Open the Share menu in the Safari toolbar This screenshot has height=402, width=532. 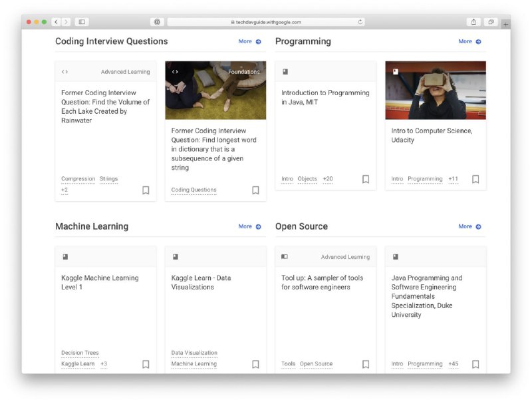[473, 21]
